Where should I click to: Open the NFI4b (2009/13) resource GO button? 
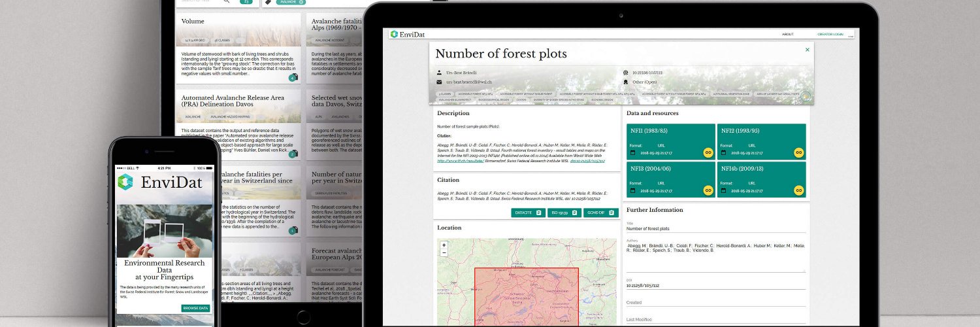pyautogui.click(x=798, y=190)
